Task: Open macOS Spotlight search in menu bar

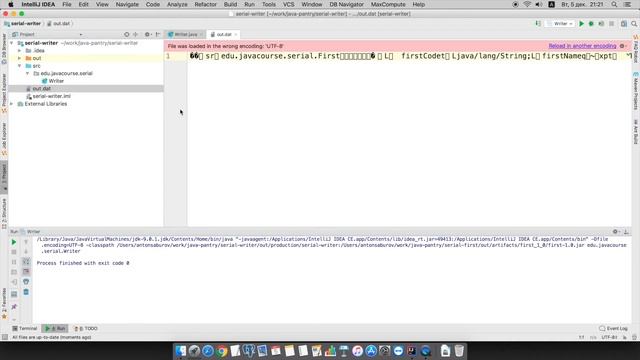Action: [614, 4]
